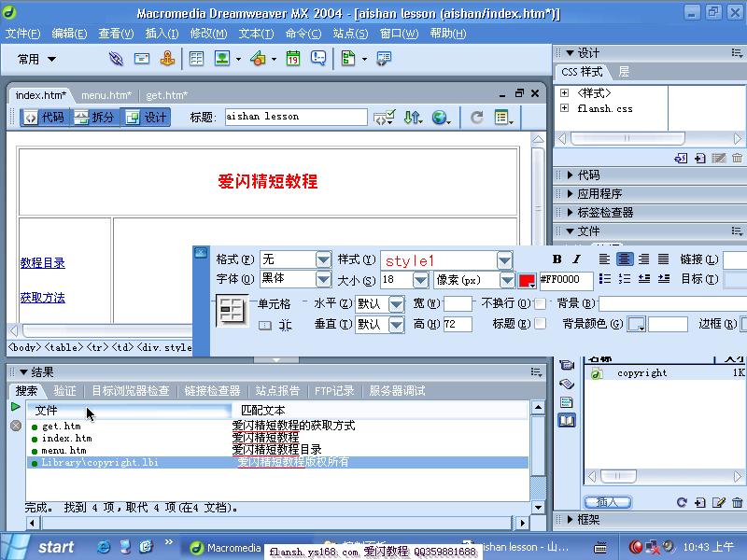This screenshot has width=747, height=560.
Task: Refresh the design view
Action: point(476,118)
